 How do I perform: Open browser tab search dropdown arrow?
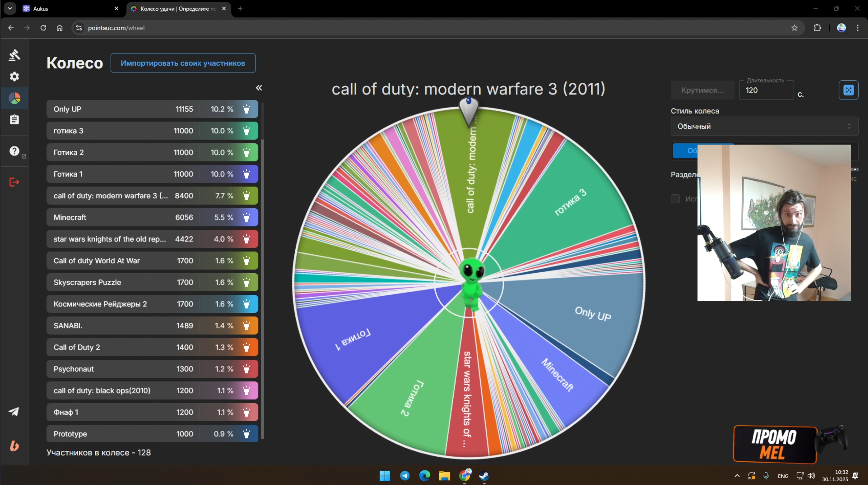10,8
